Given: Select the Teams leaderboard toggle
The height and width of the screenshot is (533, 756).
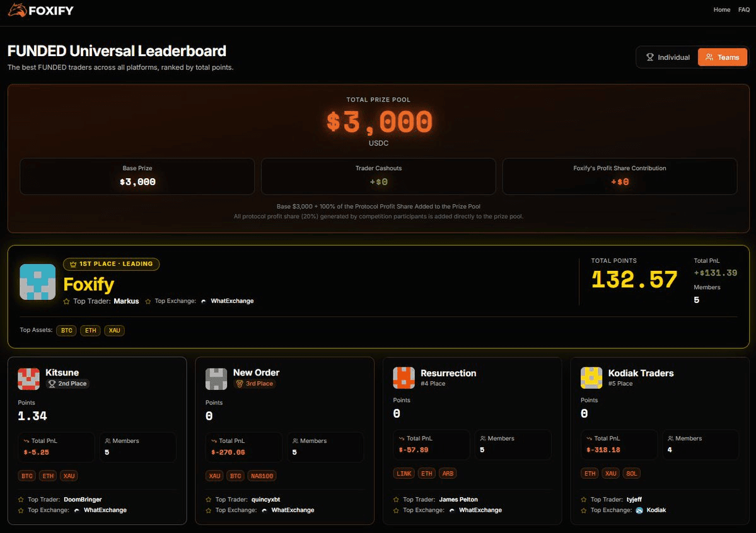Looking at the screenshot, I should (x=722, y=57).
